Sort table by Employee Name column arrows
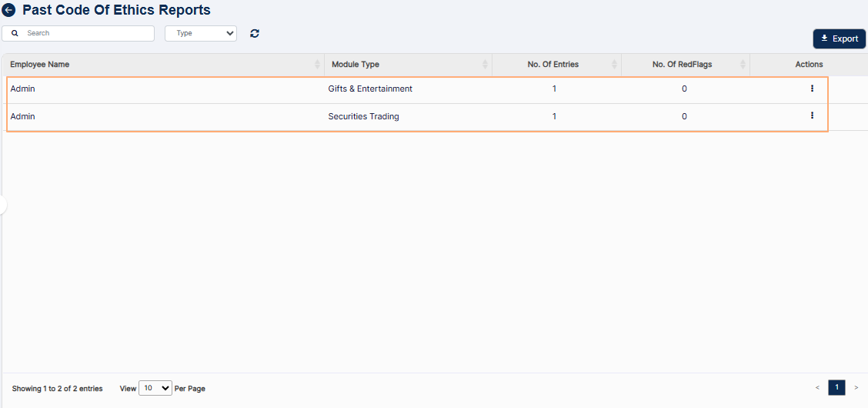This screenshot has height=408, width=868. [317, 65]
